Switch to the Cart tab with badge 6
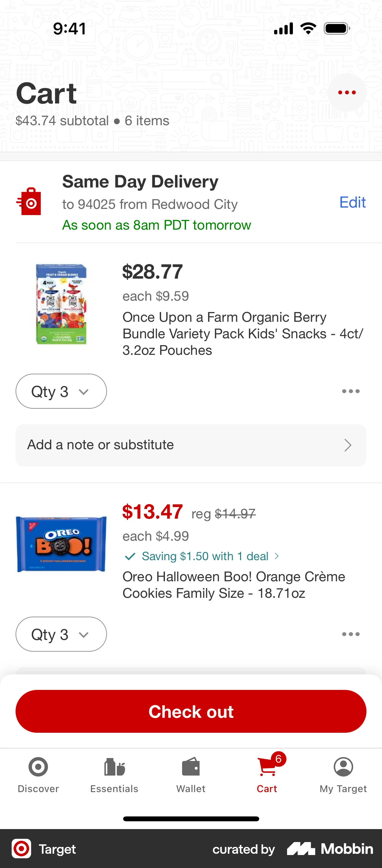This screenshot has width=382, height=868. point(267,767)
